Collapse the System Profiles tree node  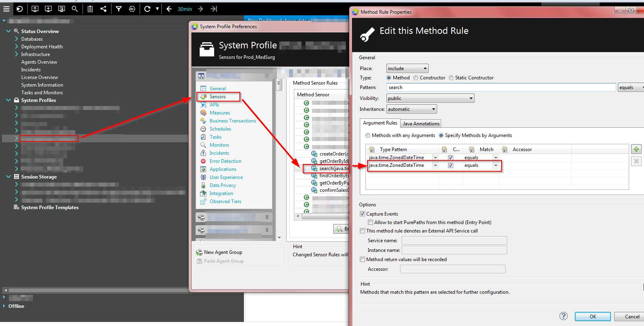8,100
